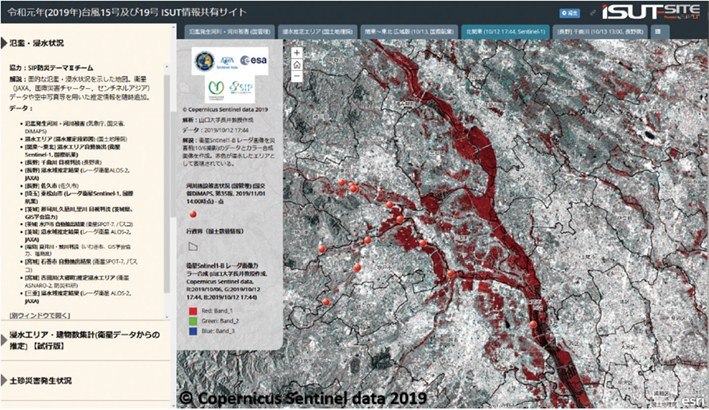Viewport: 709px width, 410px height.
Task: Open the [埼玉] 東松山市 link
Action: click(x=79, y=197)
